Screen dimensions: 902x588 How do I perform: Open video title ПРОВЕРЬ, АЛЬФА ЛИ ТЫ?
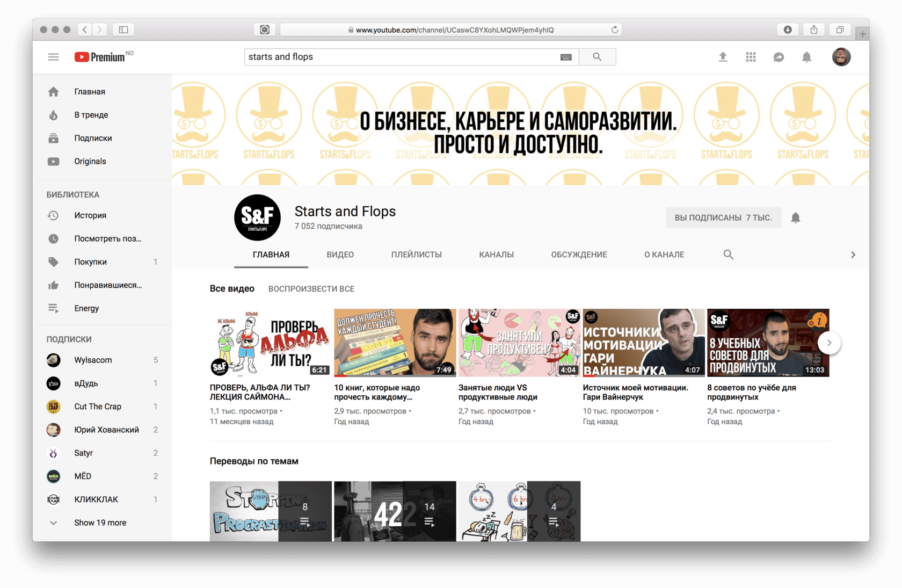pos(260,392)
